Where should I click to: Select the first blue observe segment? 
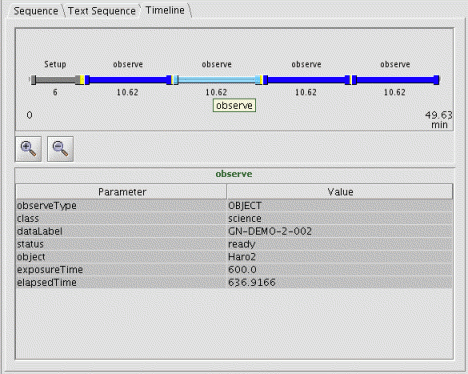(128, 80)
